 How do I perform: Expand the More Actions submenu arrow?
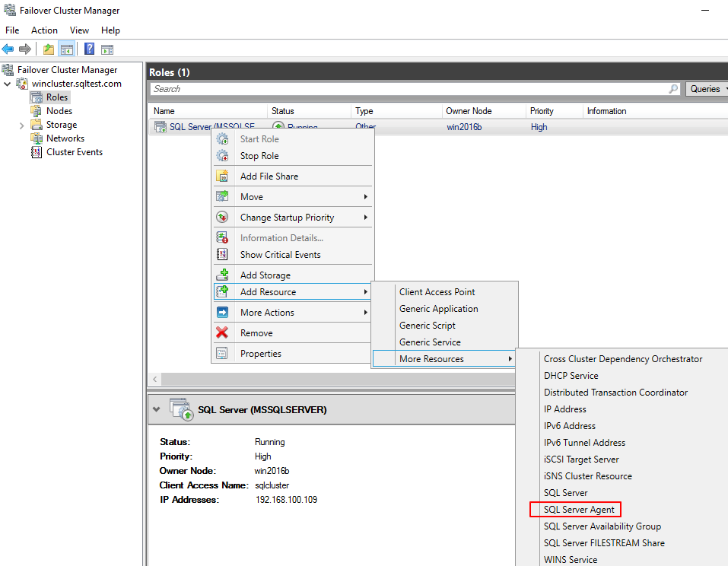pos(366,313)
